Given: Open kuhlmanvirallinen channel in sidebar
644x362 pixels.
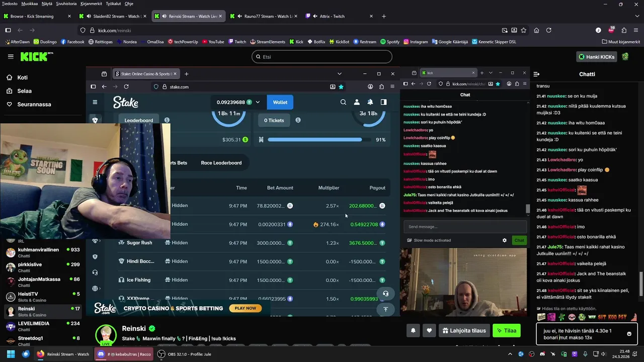Looking at the screenshot, I should (43, 252).
